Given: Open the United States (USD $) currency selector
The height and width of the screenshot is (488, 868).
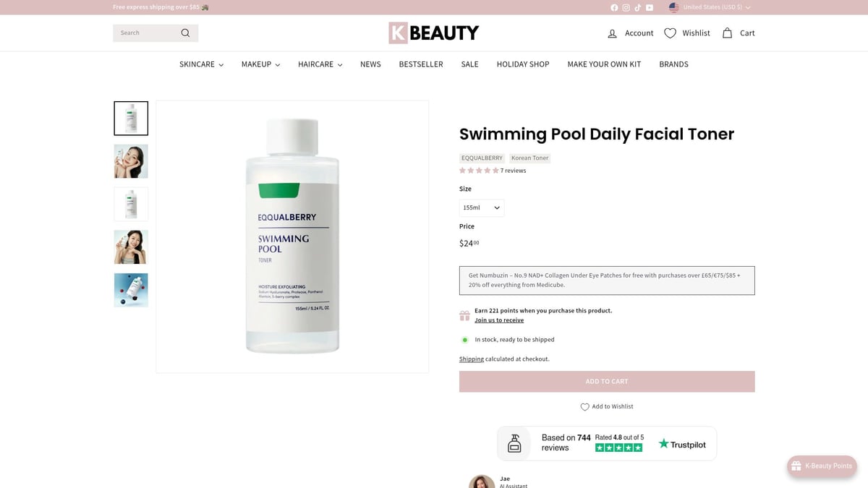Looking at the screenshot, I should pyautogui.click(x=711, y=7).
